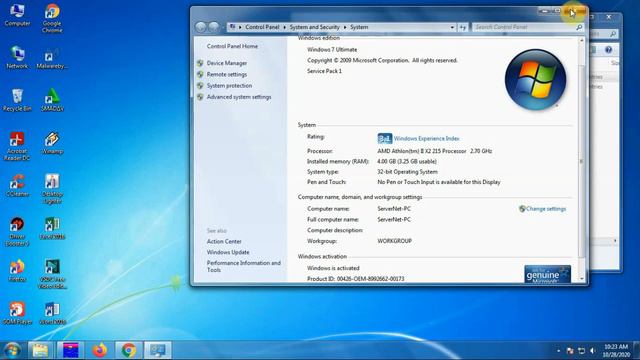The height and width of the screenshot is (360, 640).
Task: Refresh the System control panel page
Action: point(462,27)
